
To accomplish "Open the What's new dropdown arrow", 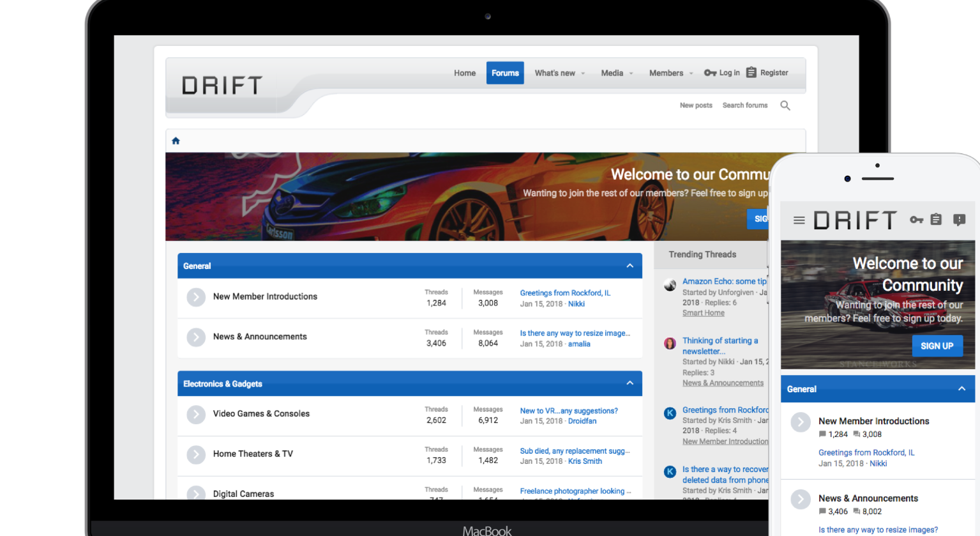I will (x=583, y=73).
